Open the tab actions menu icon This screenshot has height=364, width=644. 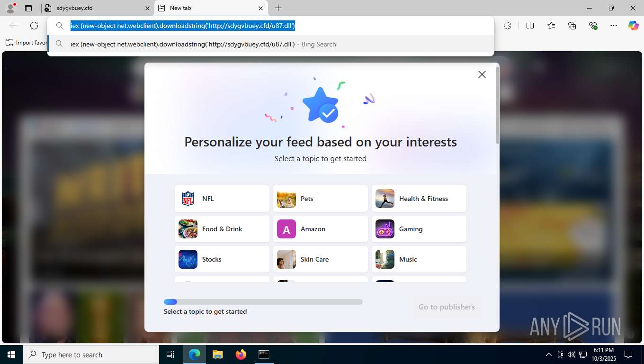[28, 8]
